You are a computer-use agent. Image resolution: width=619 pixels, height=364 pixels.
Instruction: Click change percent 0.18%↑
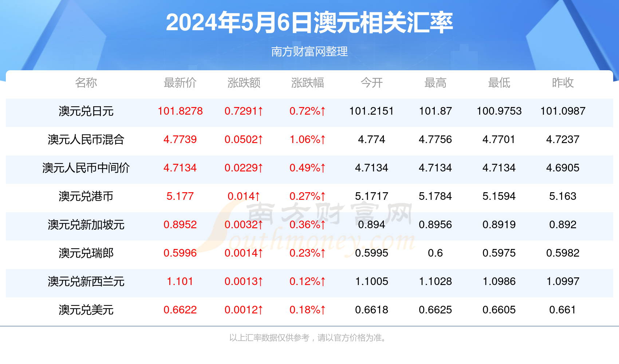tap(308, 310)
